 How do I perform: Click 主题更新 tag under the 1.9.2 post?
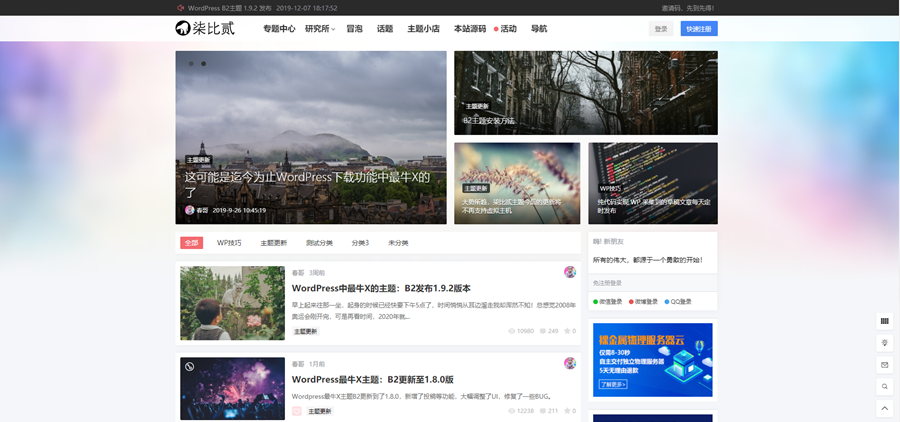pyautogui.click(x=305, y=331)
